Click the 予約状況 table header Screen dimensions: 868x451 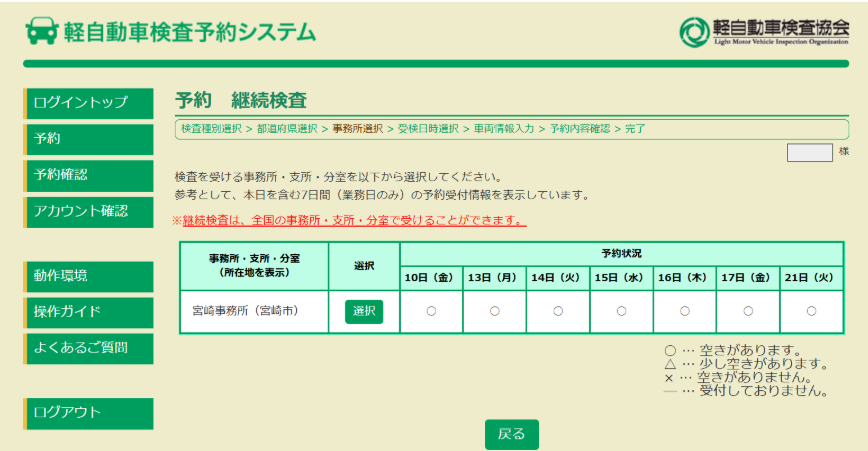tap(622, 253)
